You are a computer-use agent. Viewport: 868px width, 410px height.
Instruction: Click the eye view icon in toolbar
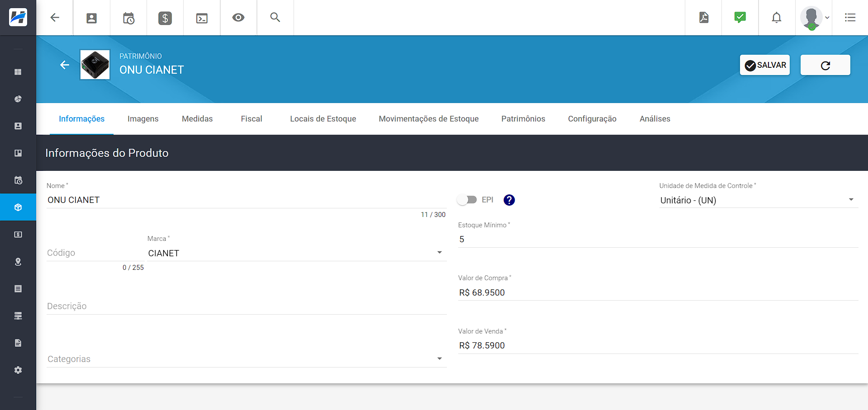point(238,18)
